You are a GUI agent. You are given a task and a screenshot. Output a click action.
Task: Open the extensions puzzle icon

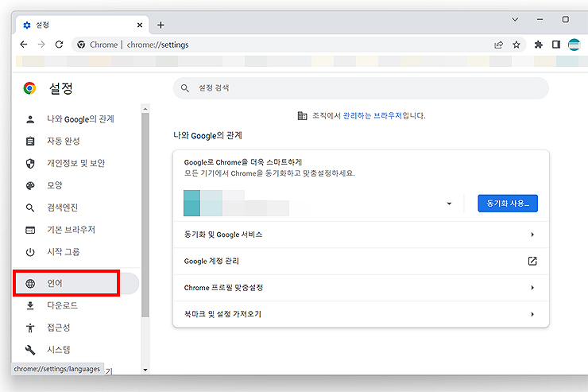(x=539, y=45)
